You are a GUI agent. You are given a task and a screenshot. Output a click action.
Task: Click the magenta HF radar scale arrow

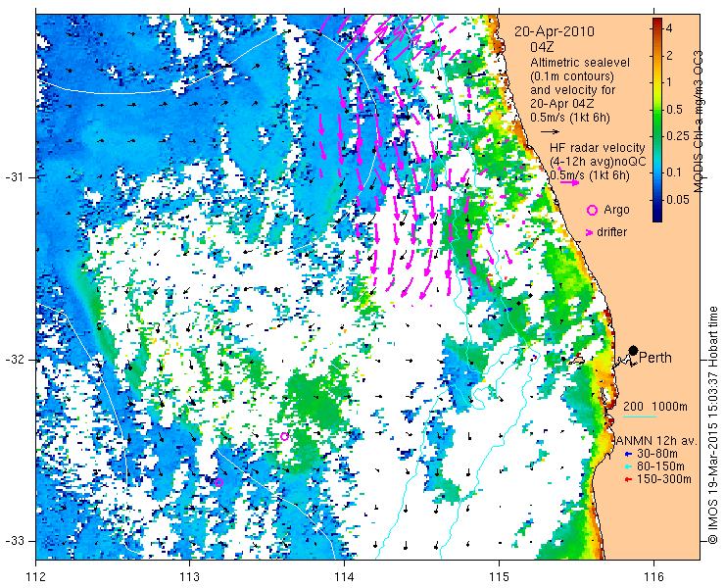click(x=569, y=182)
